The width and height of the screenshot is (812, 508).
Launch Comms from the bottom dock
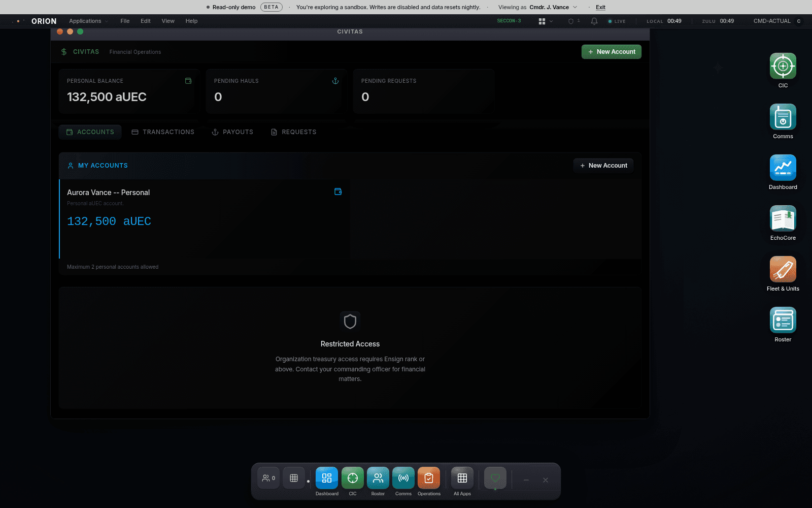(x=403, y=478)
